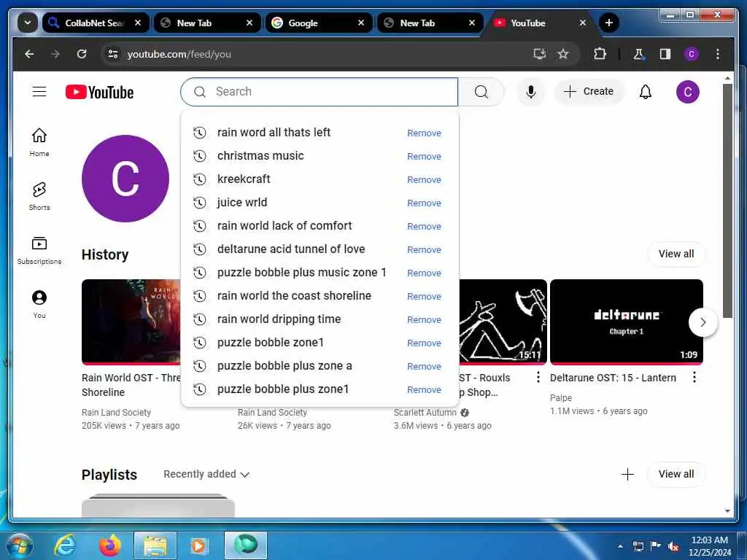This screenshot has width=747, height=560.
Task: Select suggestion rain word all thats left
Action: coord(274,133)
